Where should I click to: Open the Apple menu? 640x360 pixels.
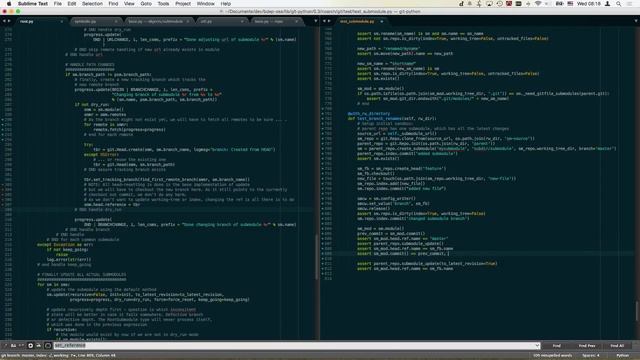[9, 4]
